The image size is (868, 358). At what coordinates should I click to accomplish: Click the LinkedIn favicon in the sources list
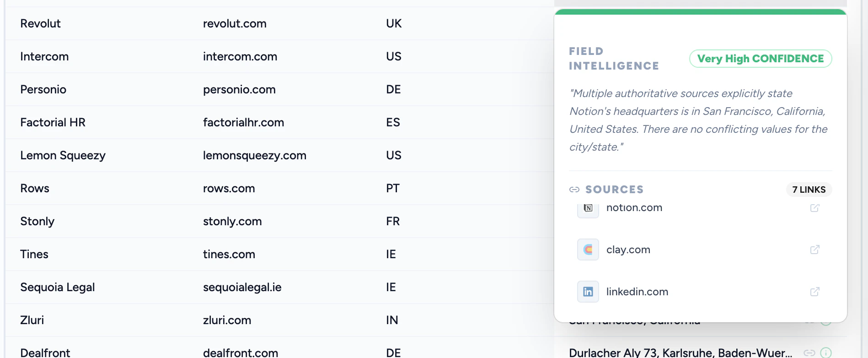coord(588,292)
